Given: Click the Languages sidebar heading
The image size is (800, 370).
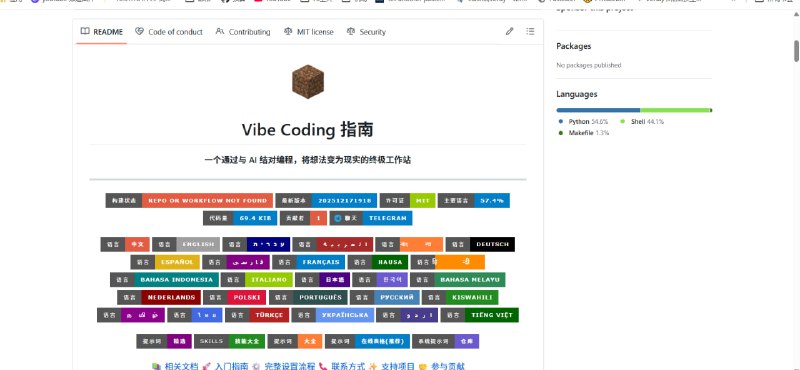Looking at the screenshot, I should tap(577, 94).
